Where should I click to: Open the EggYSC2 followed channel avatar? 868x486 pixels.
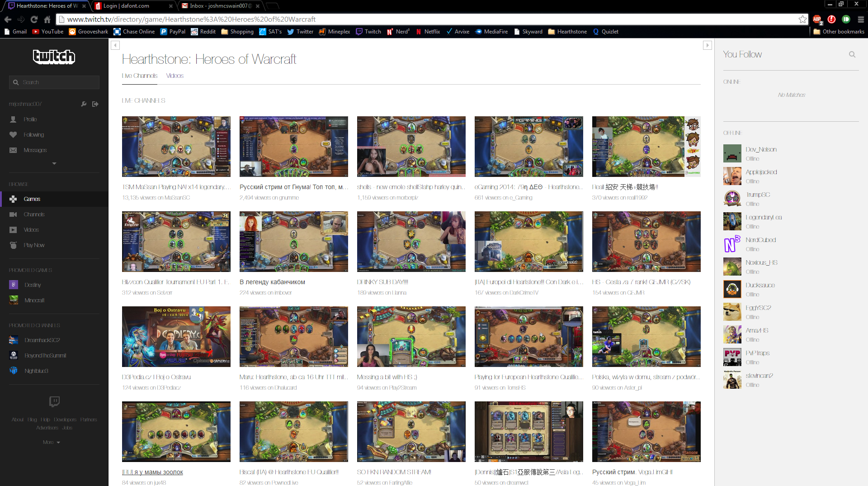732,312
